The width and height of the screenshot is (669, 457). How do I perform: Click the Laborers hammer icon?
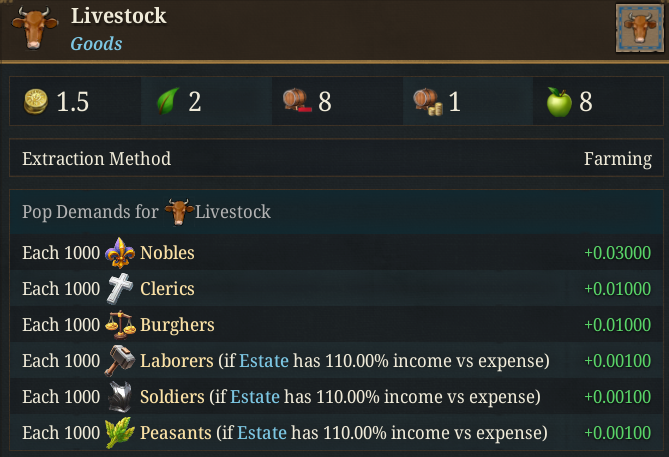click(119, 361)
